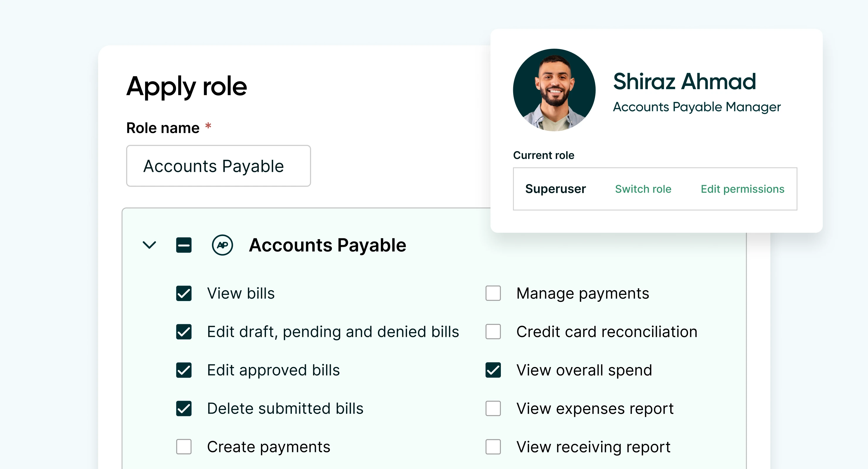Viewport: 868px width, 469px height.
Task: Enable the Manage payments checkbox
Action: (493, 293)
